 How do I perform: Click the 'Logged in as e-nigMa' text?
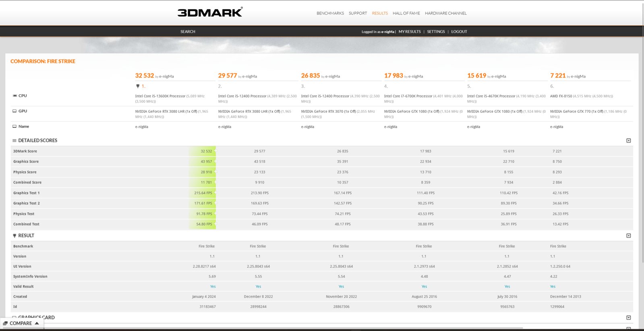coord(378,31)
